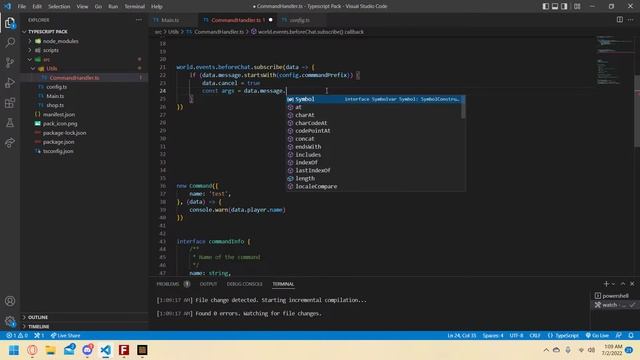Show errors and warnings in status bar
The width and height of the screenshot is (640, 360).
[x=17, y=336]
